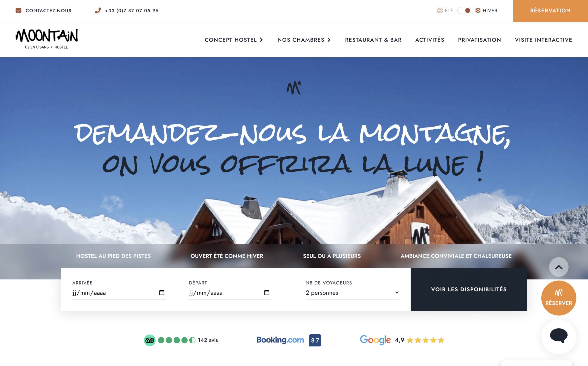Viewport: 588px width, 366px height.
Task: Expand the Concept Hostel submenu chevron
Action: (261, 40)
